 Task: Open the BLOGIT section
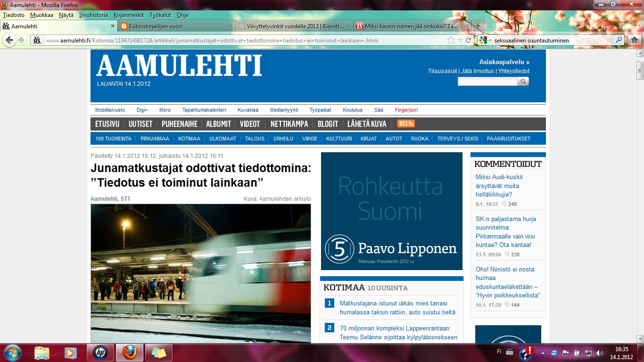click(x=328, y=124)
